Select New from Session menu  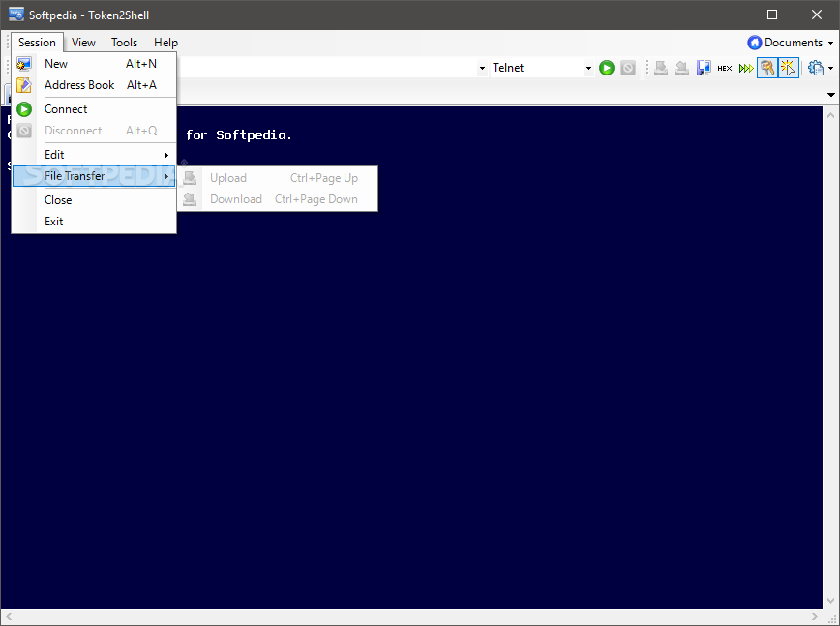click(94, 64)
